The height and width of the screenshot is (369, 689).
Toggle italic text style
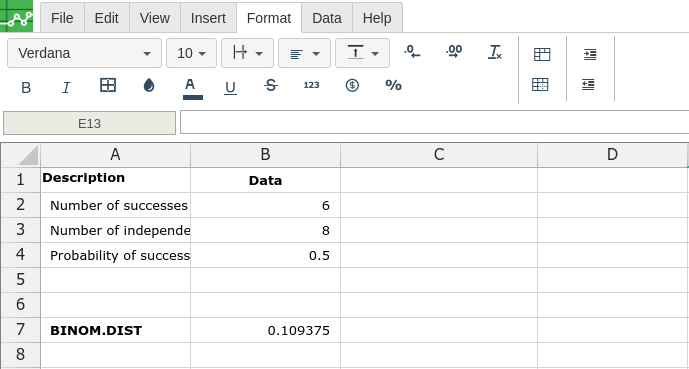click(66, 87)
